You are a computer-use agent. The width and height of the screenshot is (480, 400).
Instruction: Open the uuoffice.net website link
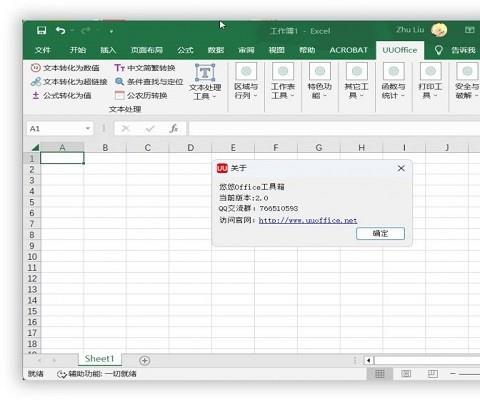click(x=308, y=220)
